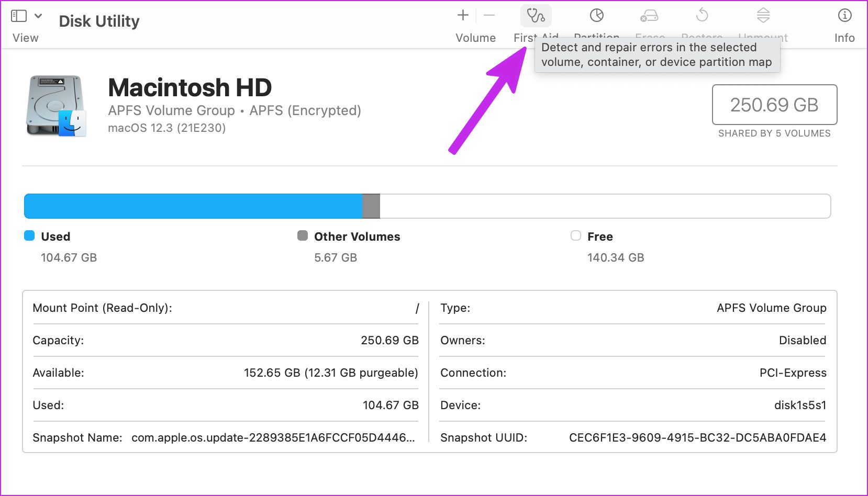Open the View options chevron
Screen dimensions: 868x496
38,16
